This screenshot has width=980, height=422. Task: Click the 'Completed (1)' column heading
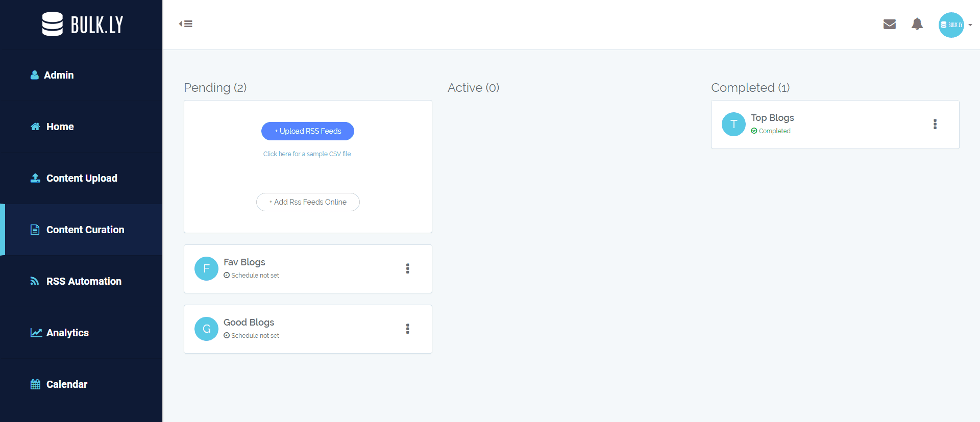(x=750, y=88)
